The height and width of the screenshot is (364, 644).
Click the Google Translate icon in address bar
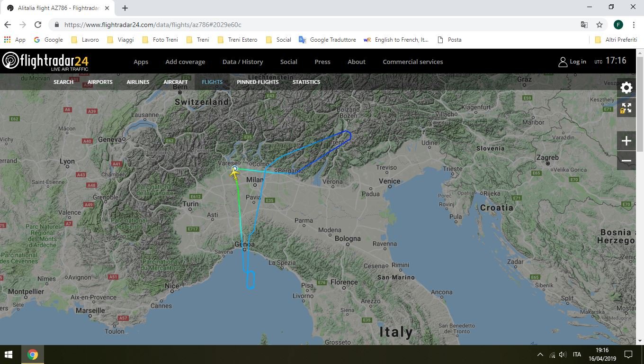click(584, 25)
